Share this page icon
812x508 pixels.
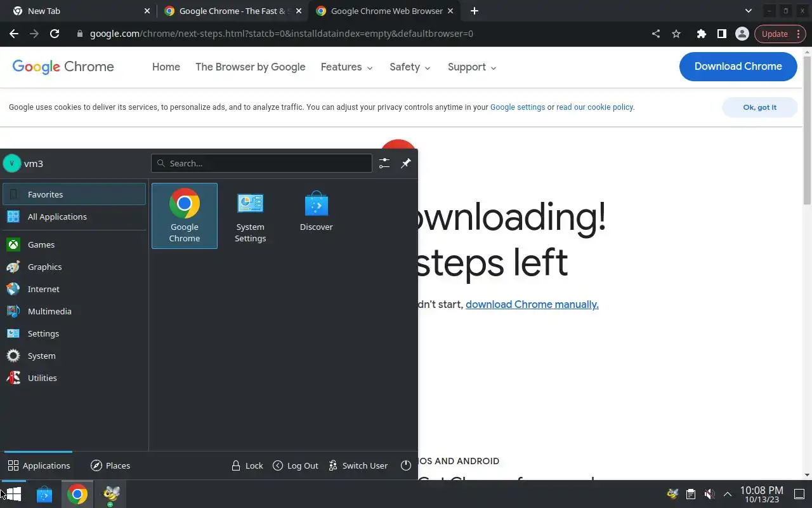[x=656, y=34]
